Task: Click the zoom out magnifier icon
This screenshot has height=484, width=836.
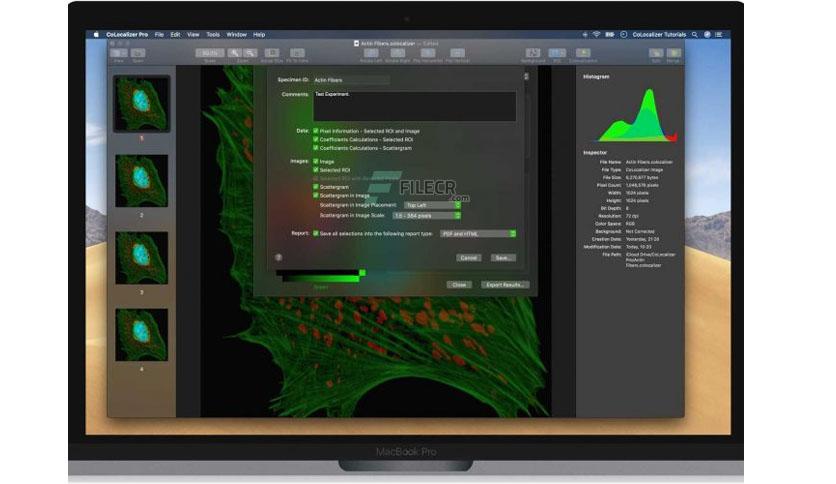Action: coord(250,53)
